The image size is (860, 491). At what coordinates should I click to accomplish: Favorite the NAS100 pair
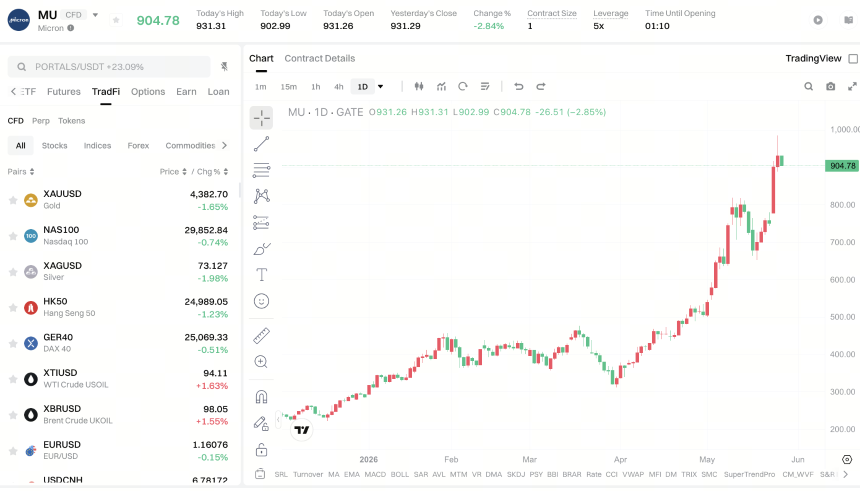13,236
